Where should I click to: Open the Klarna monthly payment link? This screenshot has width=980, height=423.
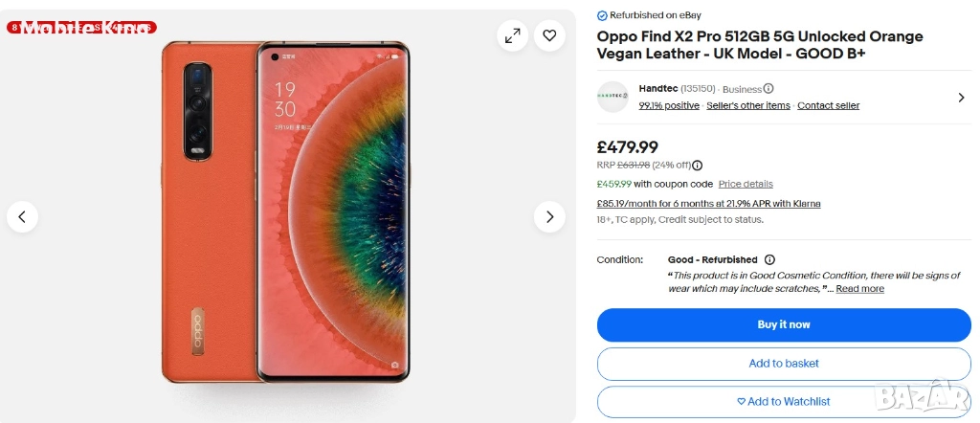tap(708, 204)
